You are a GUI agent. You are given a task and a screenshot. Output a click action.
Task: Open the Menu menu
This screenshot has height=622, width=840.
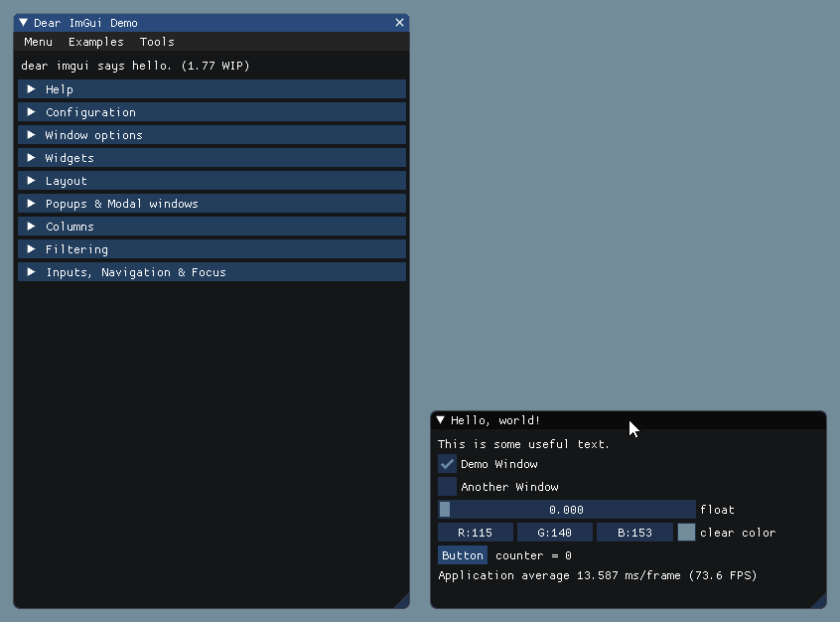click(38, 42)
